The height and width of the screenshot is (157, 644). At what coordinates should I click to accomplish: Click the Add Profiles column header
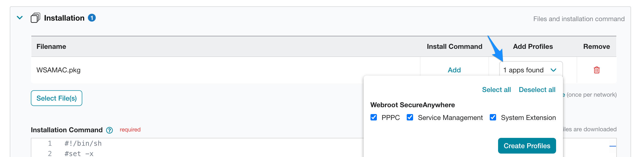[x=533, y=46]
